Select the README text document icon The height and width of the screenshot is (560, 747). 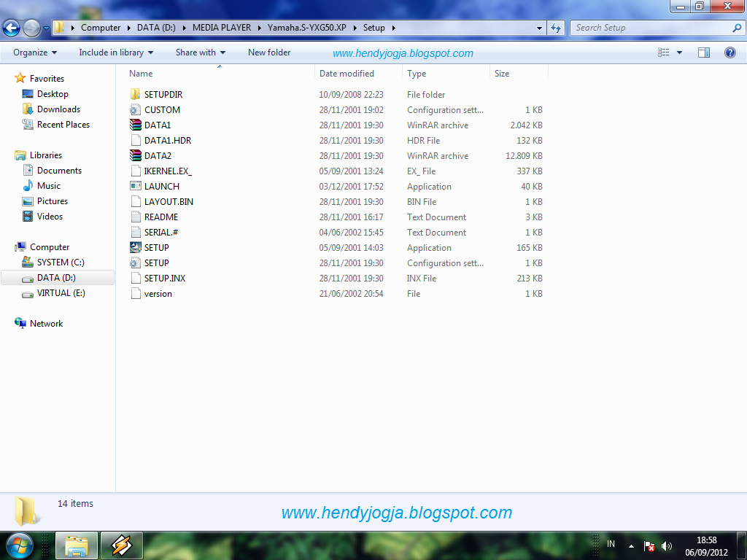coord(135,217)
